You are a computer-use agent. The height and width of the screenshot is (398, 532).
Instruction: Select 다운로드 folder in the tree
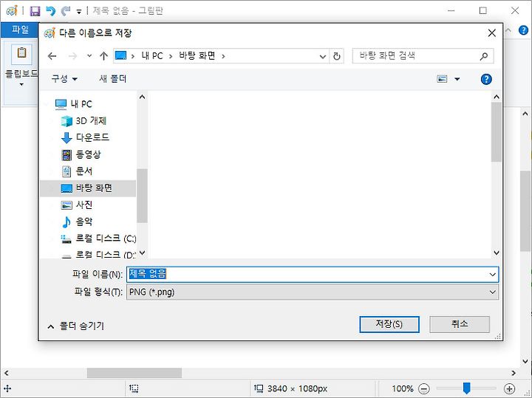coord(92,137)
